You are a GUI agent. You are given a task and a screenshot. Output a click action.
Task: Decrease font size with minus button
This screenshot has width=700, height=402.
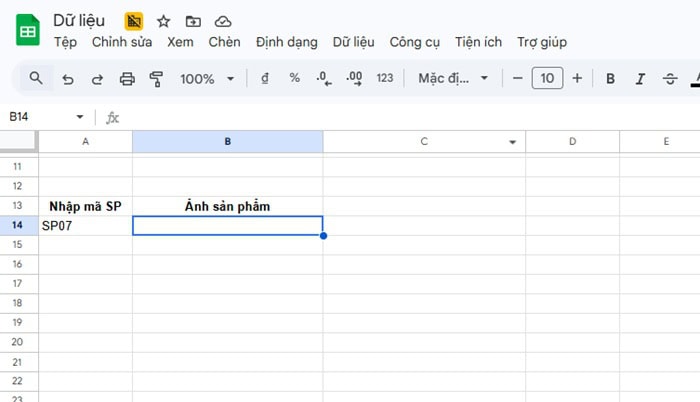coord(517,78)
